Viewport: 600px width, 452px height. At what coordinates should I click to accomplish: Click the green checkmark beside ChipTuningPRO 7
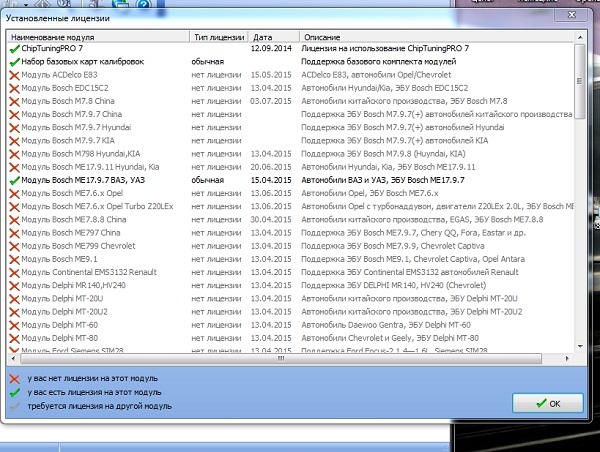[13, 49]
